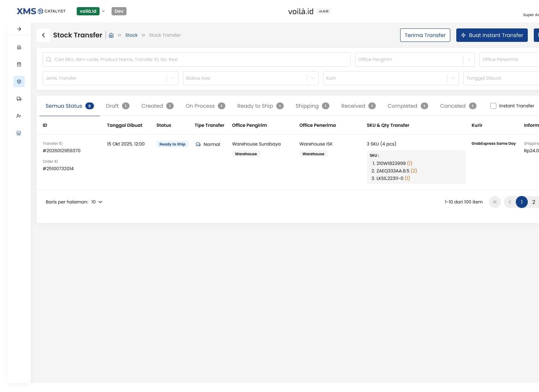
Task: Expand the sidebar with the arrow icon
Action: click(19, 29)
